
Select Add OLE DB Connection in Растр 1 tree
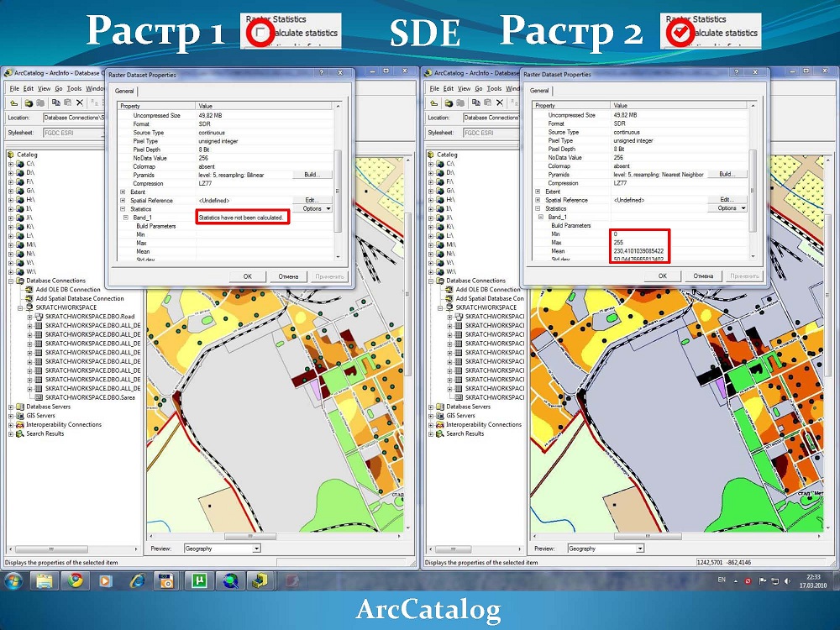(68, 289)
